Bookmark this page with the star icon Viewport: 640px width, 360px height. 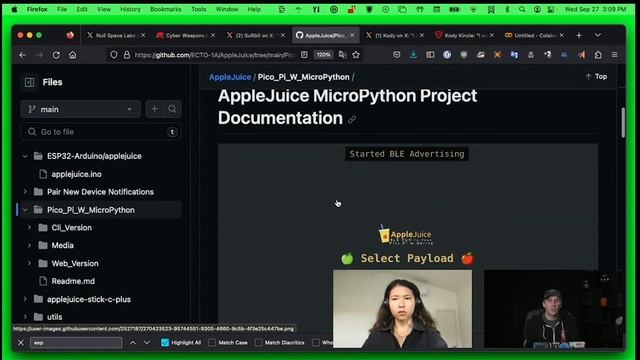[x=356, y=55]
